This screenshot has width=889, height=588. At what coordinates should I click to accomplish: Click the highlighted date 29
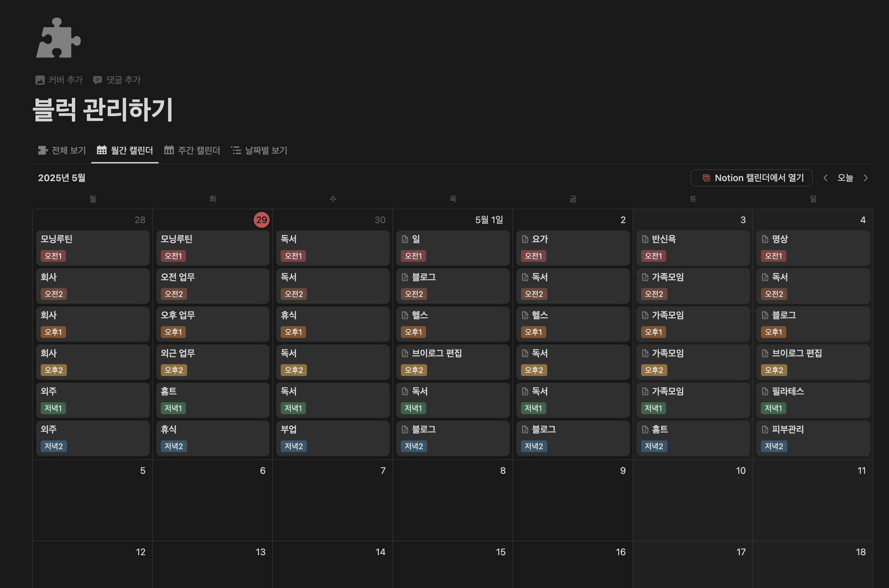[261, 220]
